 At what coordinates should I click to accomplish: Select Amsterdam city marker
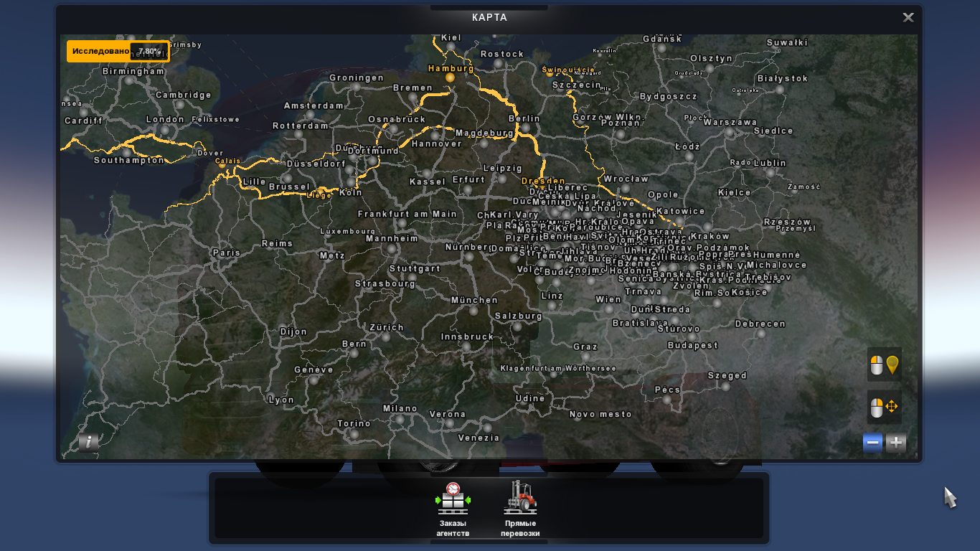pyautogui.click(x=310, y=115)
